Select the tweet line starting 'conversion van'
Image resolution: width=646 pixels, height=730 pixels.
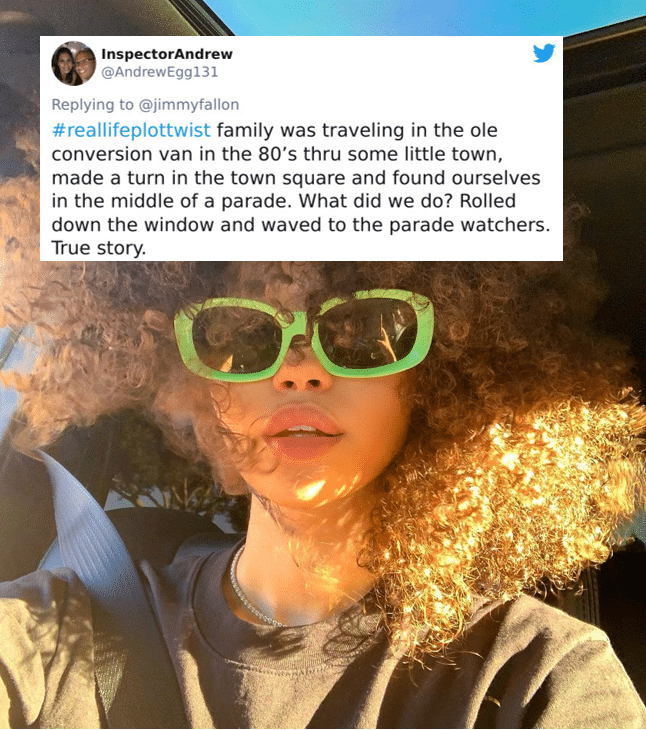[x=277, y=154]
